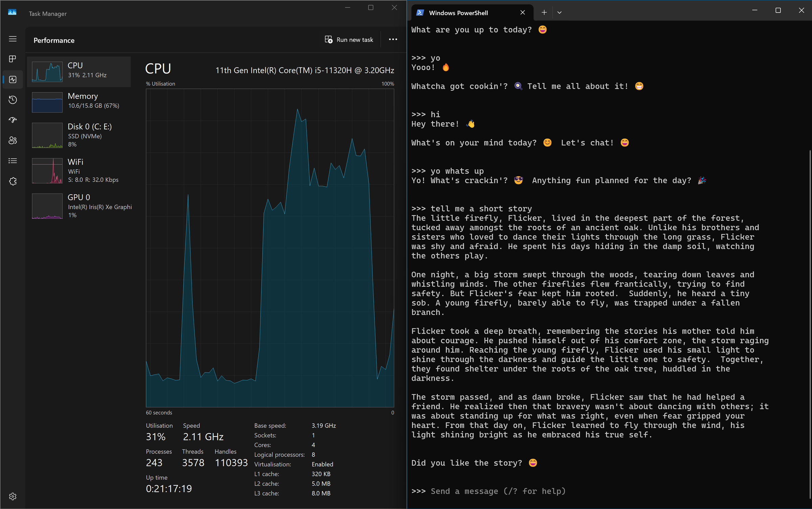Select WiFi resource in performance list
Viewport: 812px width, 509px height.
79,170
